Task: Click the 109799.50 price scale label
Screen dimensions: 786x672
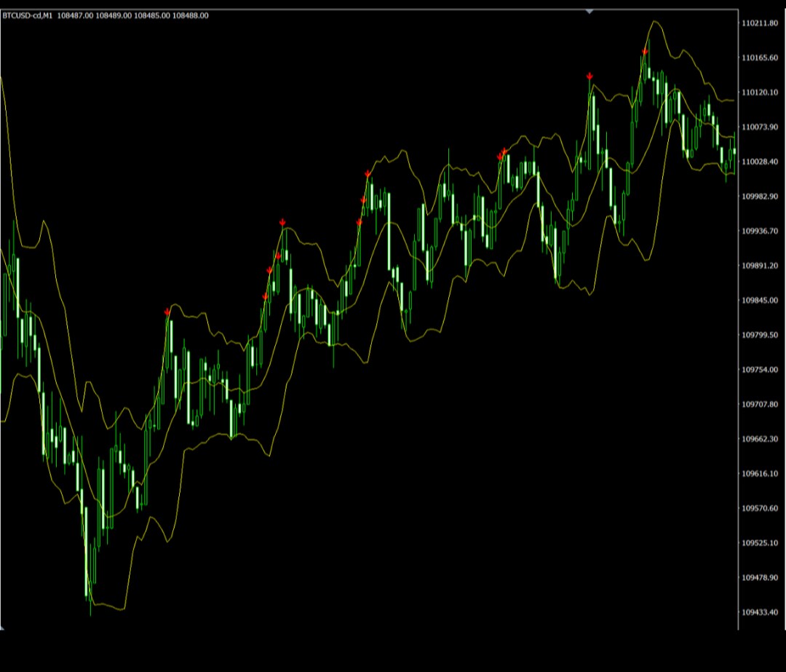Action: click(x=760, y=334)
